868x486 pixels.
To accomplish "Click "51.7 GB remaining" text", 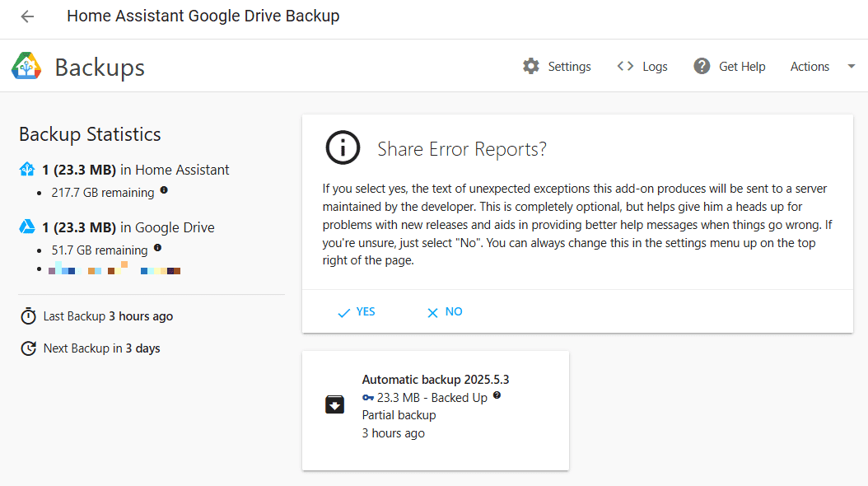I will point(100,250).
